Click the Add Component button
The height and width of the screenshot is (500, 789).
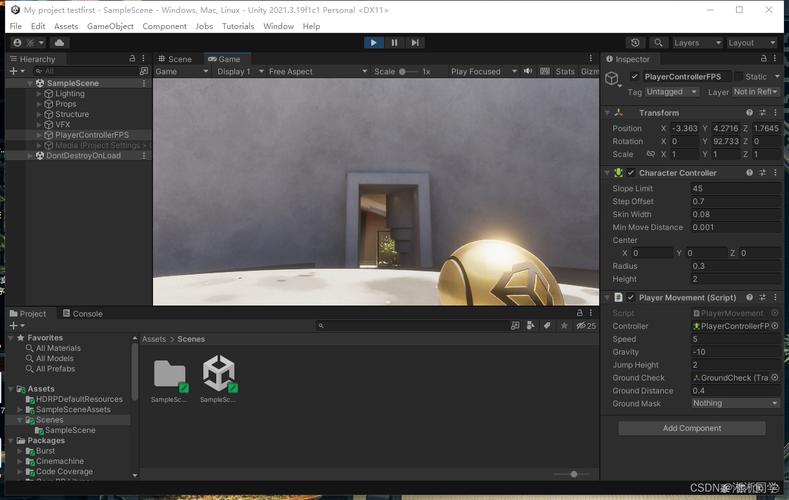tap(692, 428)
